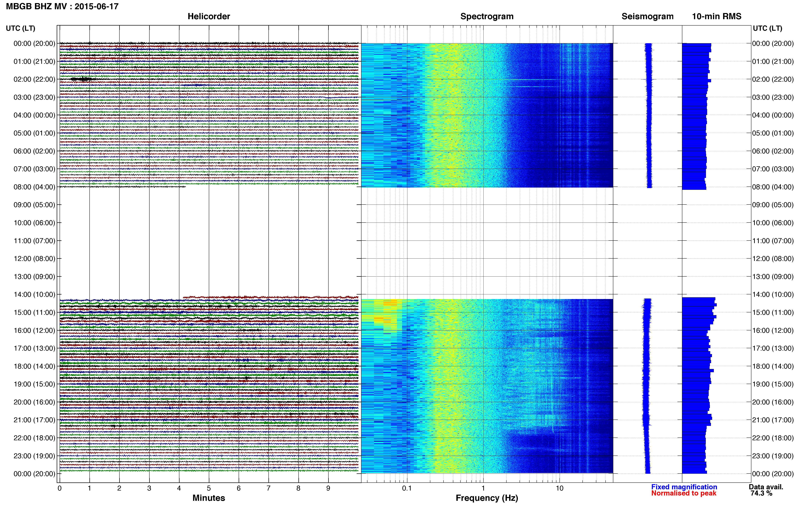The image size is (812, 508).
Task: Select 23:00 (19:00) on the Helicorder time axis
Action: (x=34, y=456)
